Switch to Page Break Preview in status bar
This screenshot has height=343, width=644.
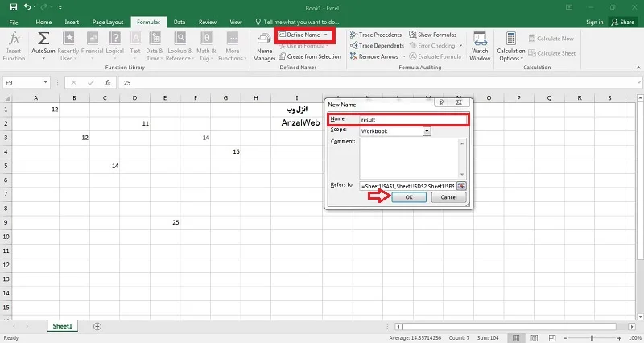coord(552,337)
